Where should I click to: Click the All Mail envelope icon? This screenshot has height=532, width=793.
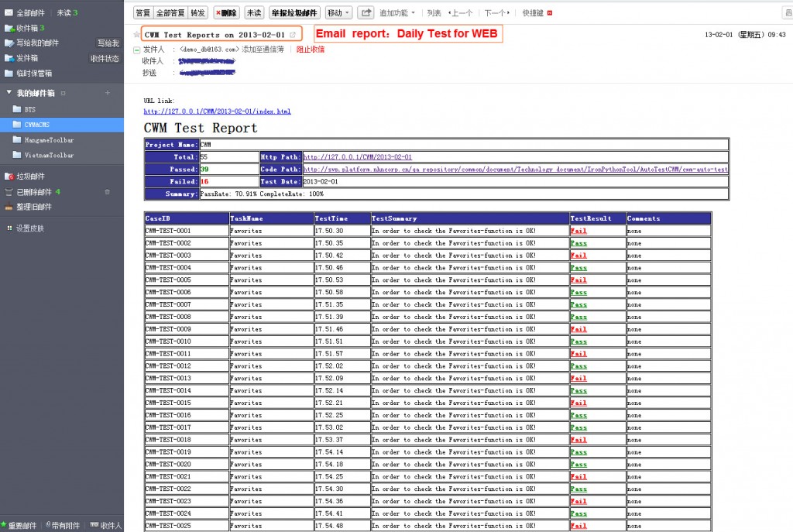tap(9, 12)
